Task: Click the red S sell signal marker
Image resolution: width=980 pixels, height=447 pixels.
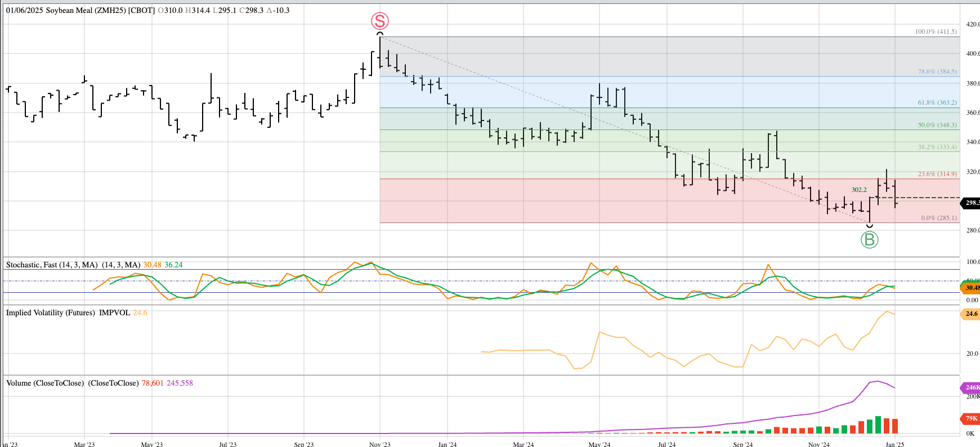Action: [x=380, y=21]
